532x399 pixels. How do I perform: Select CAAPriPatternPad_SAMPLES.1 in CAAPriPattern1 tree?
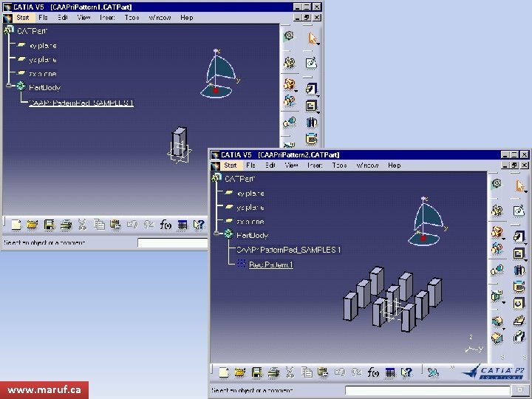(81, 103)
